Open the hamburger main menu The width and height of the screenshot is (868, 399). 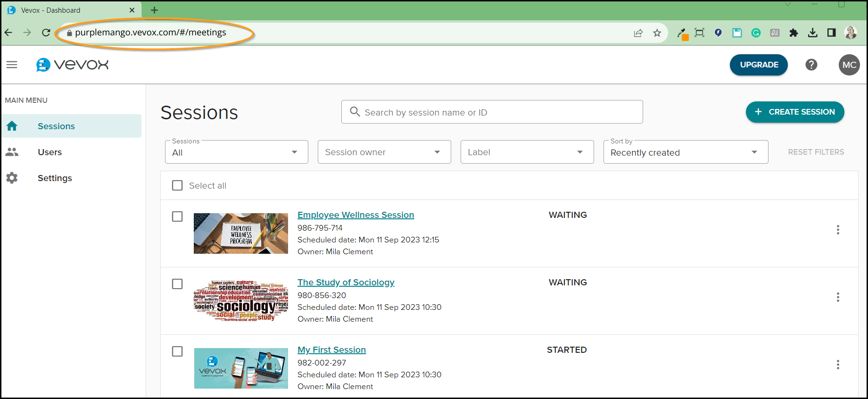(12, 65)
